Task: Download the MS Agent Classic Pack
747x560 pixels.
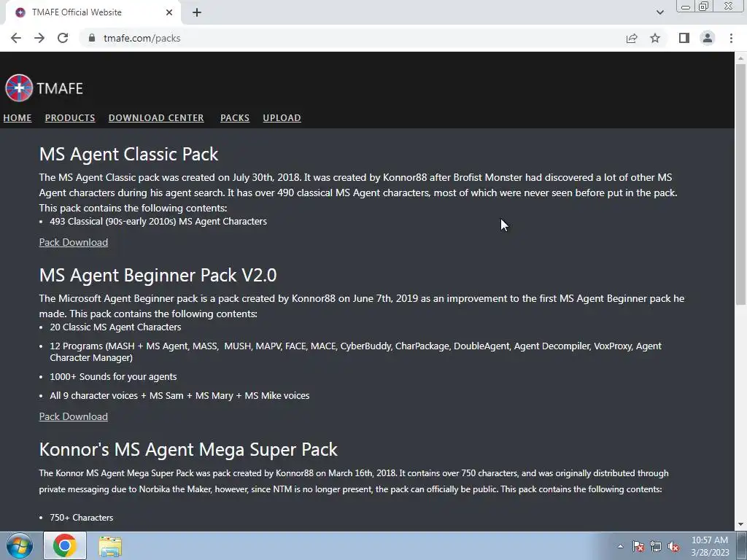Action: tap(74, 242)
